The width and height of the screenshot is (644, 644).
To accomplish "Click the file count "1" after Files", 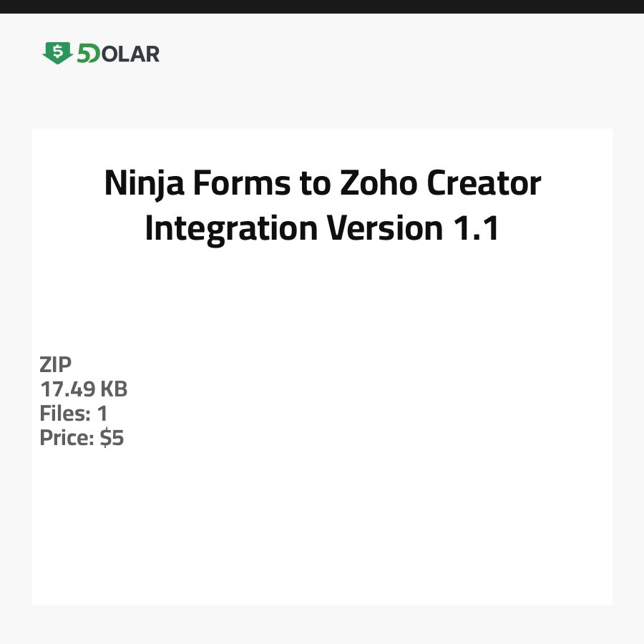I will 102,414.
